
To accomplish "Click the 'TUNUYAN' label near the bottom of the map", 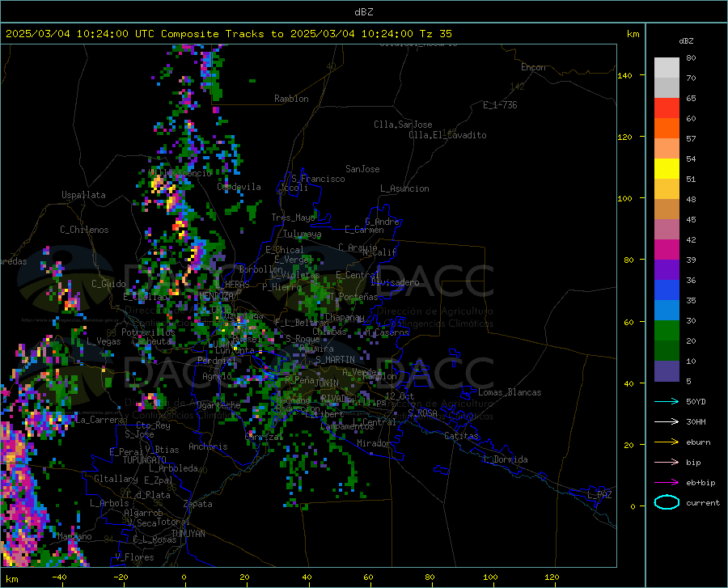I will [188, 534].
